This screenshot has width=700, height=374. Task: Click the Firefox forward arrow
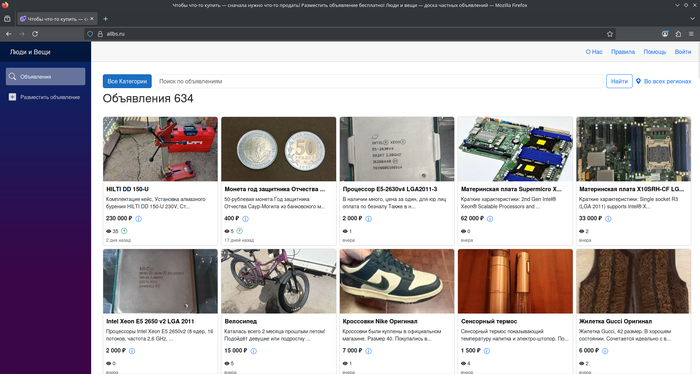click(21, 34)
